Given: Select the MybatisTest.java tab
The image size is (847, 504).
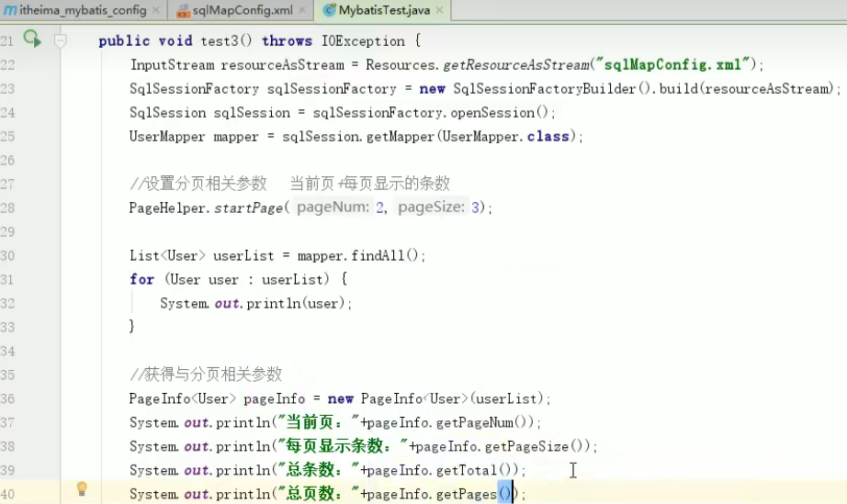Looking at the screenshot, I should 385,10.
